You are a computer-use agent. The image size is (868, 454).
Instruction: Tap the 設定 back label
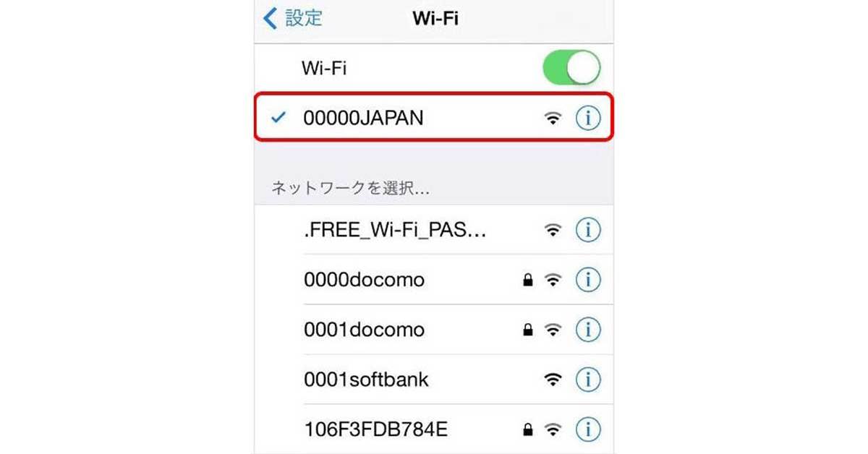point(303,18)
